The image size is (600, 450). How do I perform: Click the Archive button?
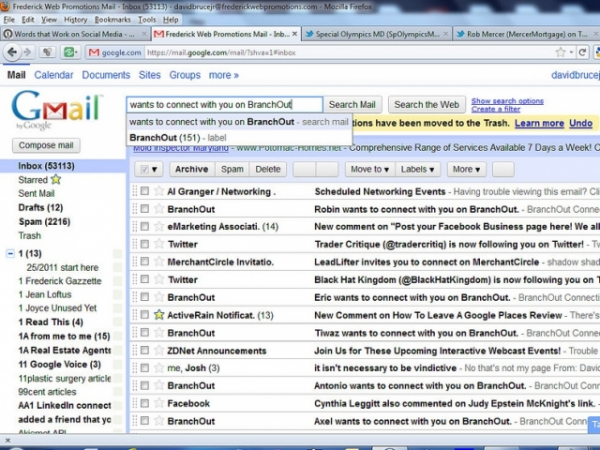point(192,169)
